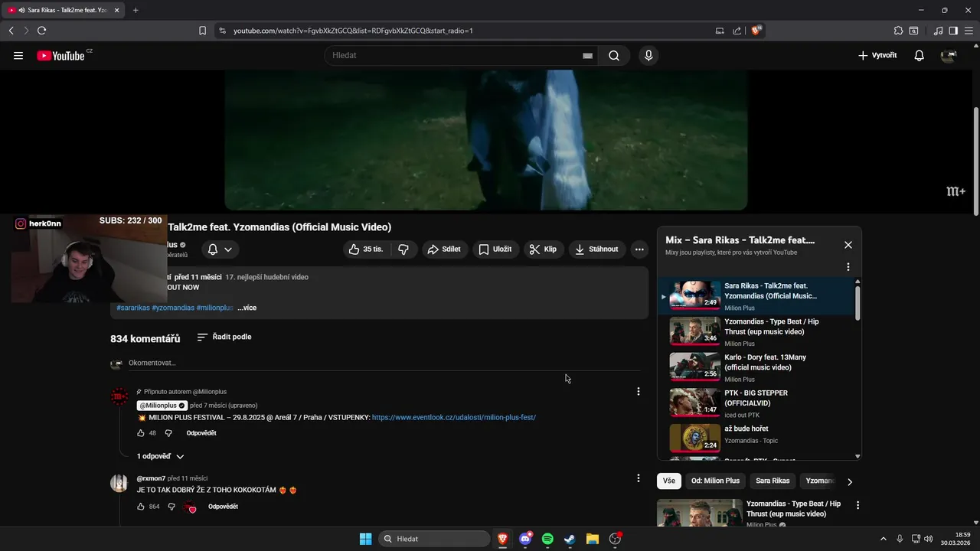The width and height of the screenshot is (980, 551).
Task: Open notification bell dropdown for channel
Action: pos(220,249)
